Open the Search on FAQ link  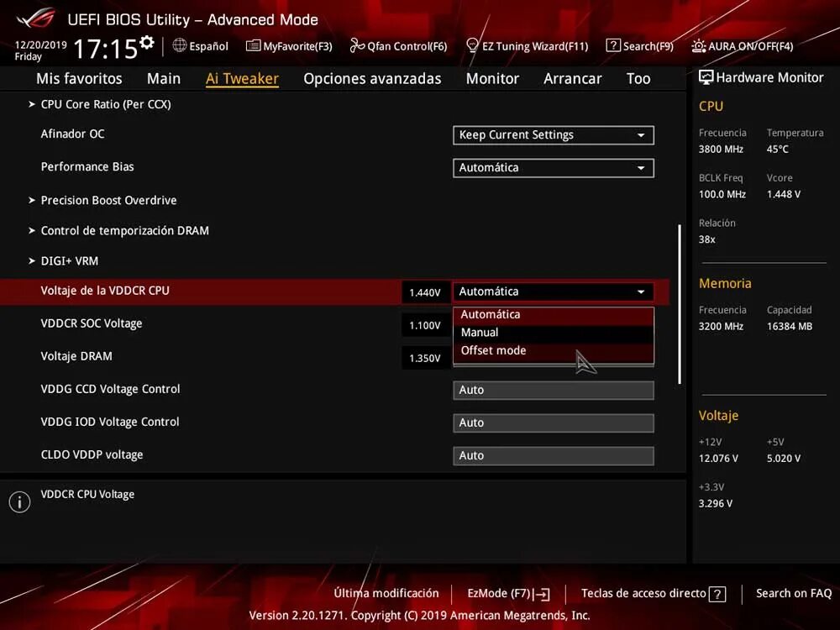point(794,594)
